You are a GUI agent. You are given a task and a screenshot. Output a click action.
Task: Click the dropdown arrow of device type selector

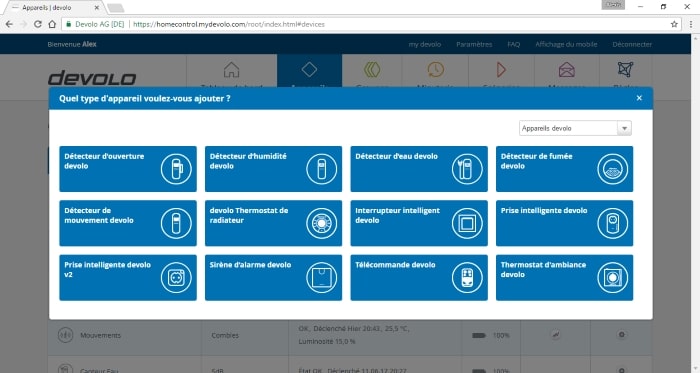coord(624,128)
